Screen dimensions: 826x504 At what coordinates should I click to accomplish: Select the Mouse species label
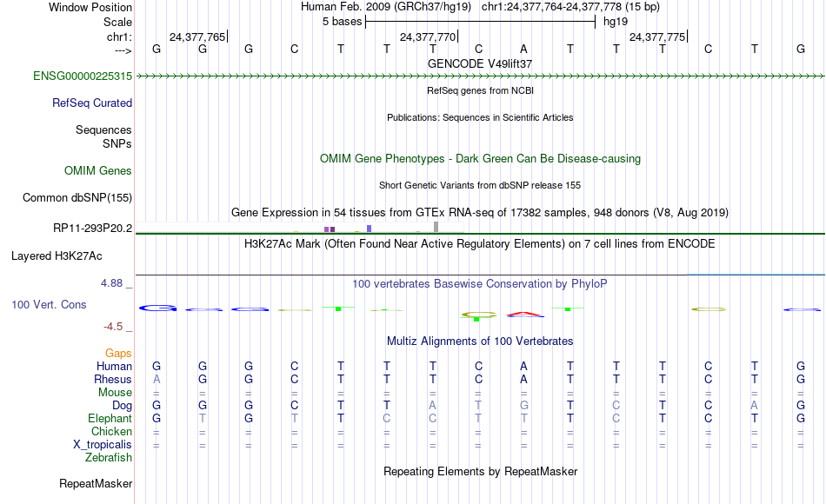115,393
